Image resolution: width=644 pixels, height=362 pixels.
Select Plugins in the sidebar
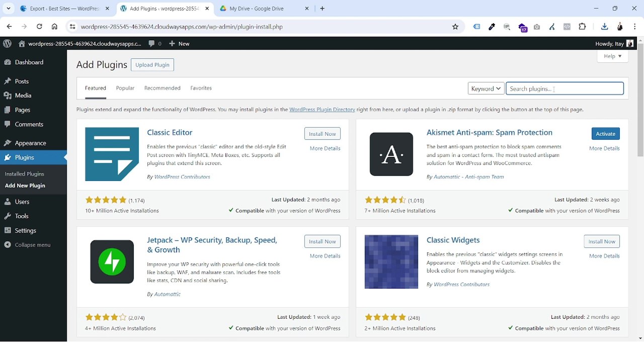tap(33, 157)
